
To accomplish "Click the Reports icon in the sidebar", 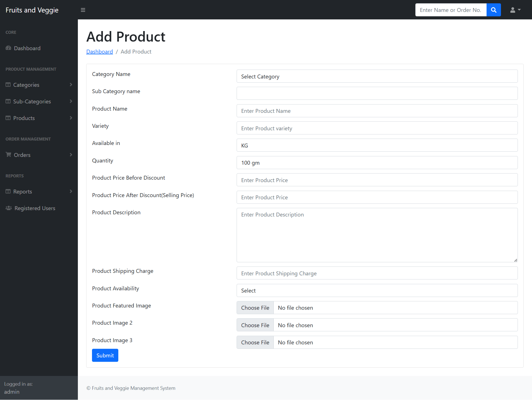I will coord(8,191).
